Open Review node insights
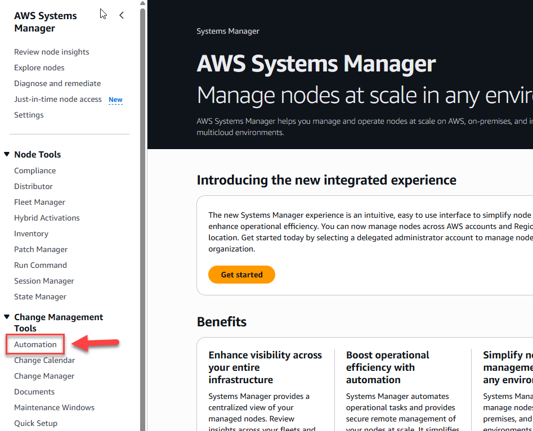This screenshot has width=533, height=431. pos(51,52)
